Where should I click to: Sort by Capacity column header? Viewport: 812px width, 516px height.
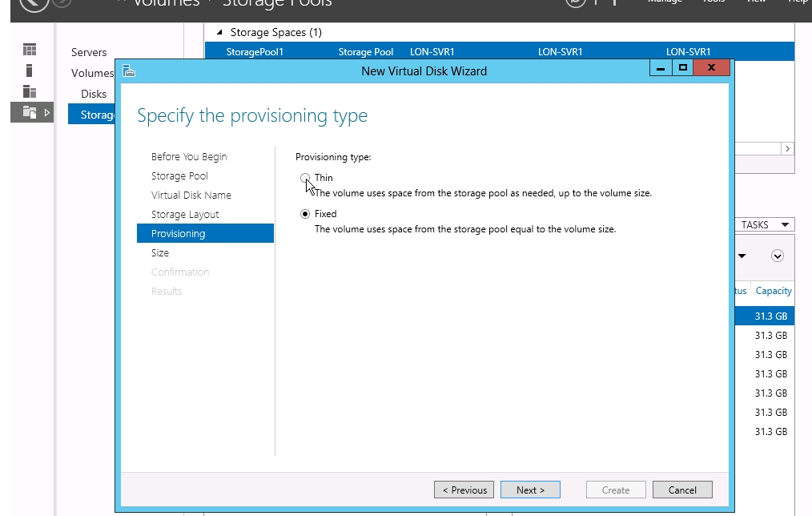pos(773,291)
